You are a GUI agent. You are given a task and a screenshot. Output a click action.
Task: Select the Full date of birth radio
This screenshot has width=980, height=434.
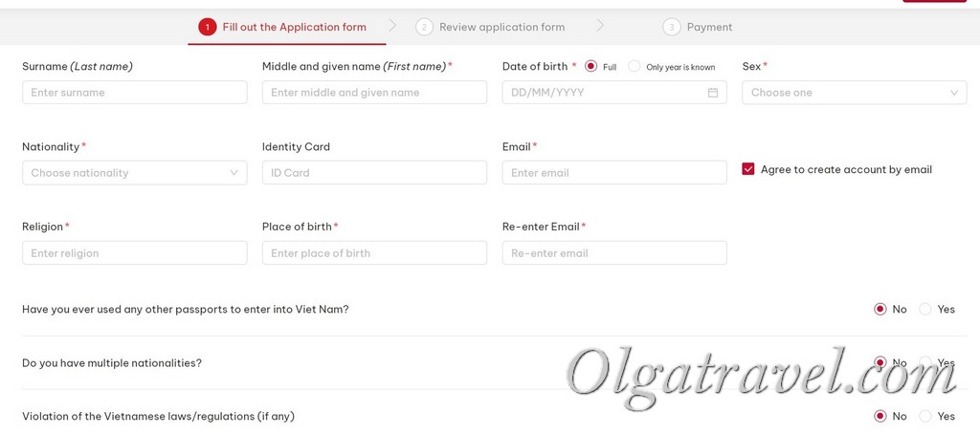pyautogui.click(x=590, y=66)
